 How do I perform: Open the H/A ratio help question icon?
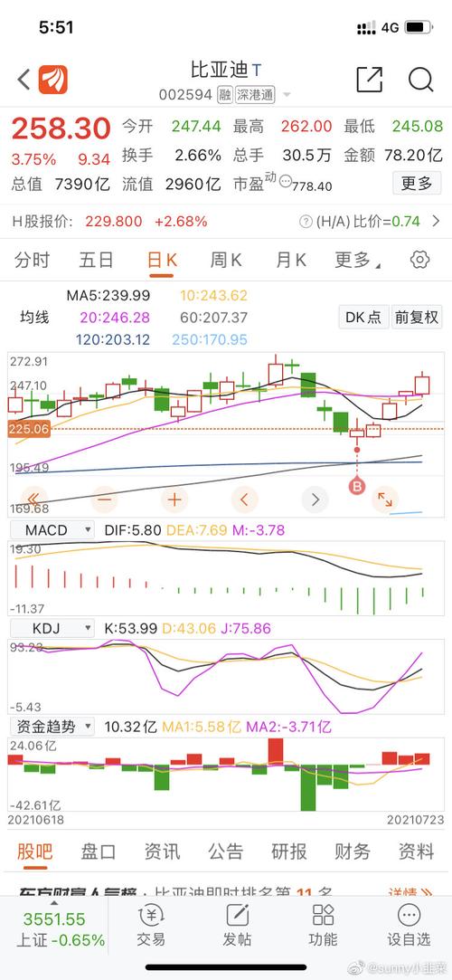(x=306, y=222)
